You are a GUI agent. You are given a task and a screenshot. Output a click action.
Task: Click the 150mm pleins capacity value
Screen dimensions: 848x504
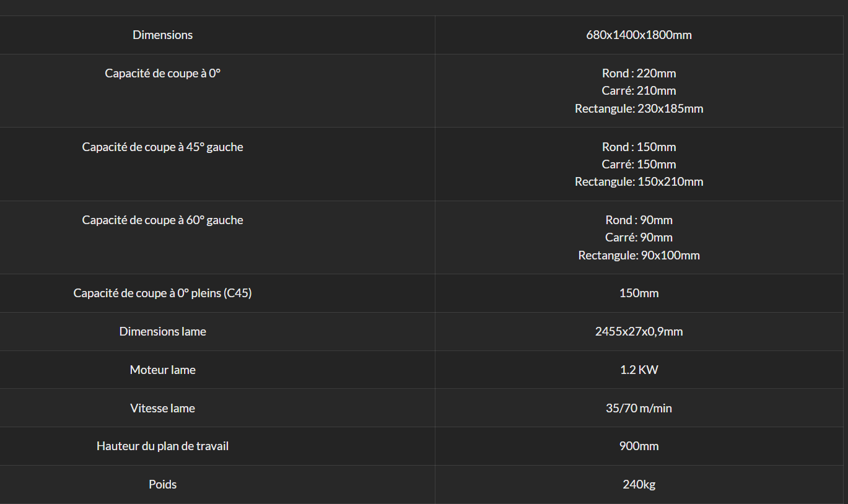click(x=639, y=293)
